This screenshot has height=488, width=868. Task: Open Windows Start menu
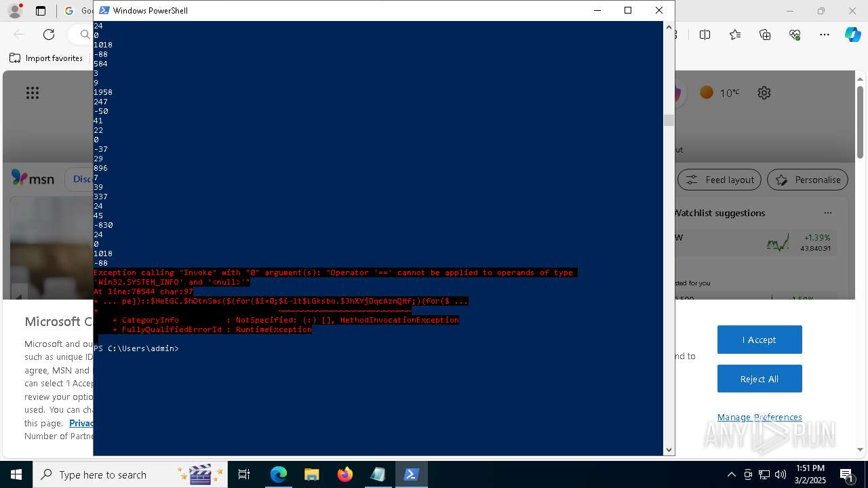pyautogui.click(x=16, y=474)
